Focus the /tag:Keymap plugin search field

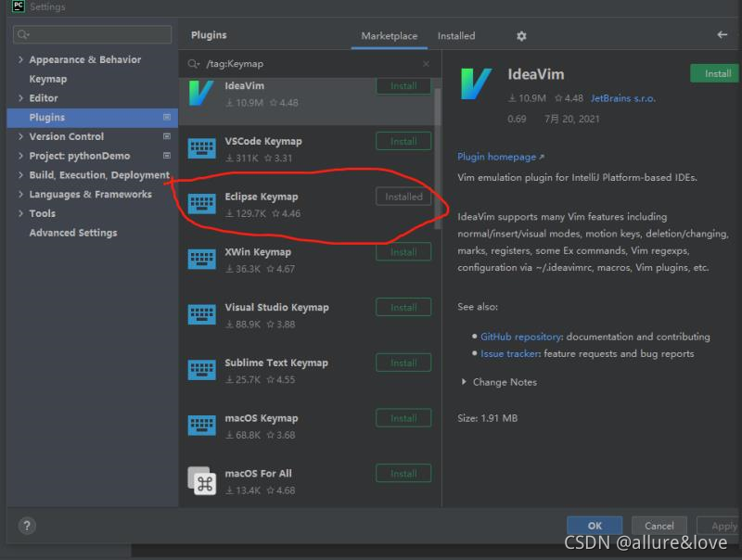click(x=310, y=64)
